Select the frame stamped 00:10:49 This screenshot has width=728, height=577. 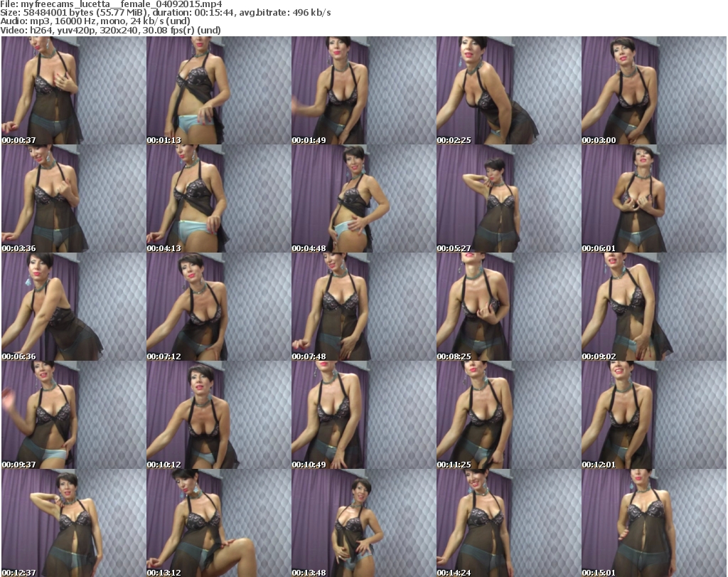tap(363, 415)
